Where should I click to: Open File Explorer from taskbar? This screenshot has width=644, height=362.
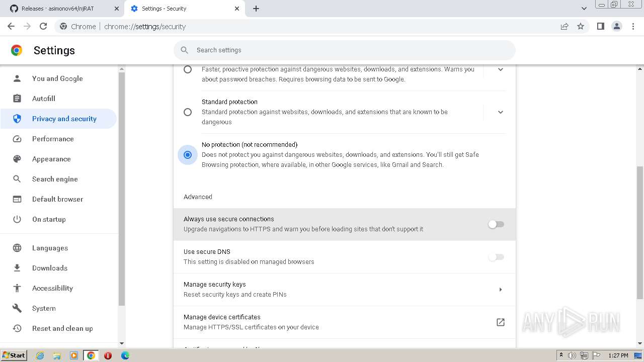click(x=57, y=355)
